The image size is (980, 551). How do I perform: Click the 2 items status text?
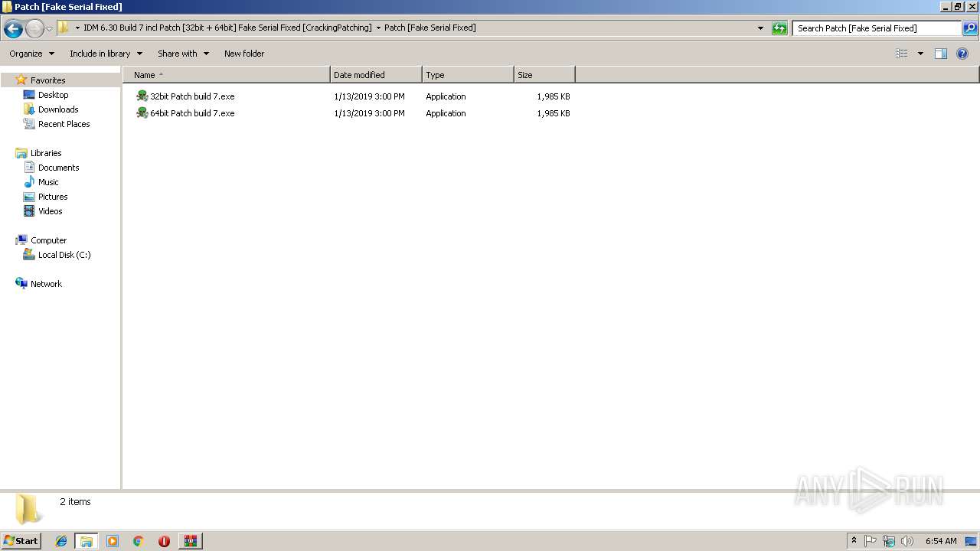click(x=75, y=502)
